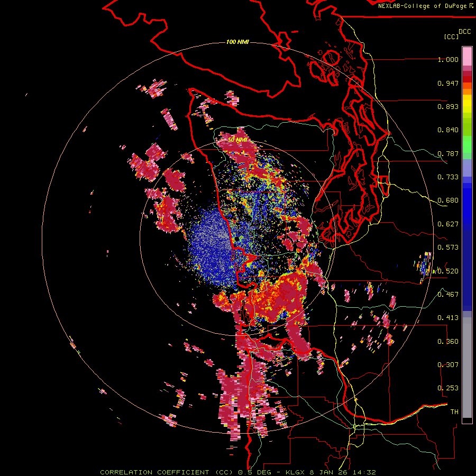Click the 100 NMI range ring label

(237, 42)
